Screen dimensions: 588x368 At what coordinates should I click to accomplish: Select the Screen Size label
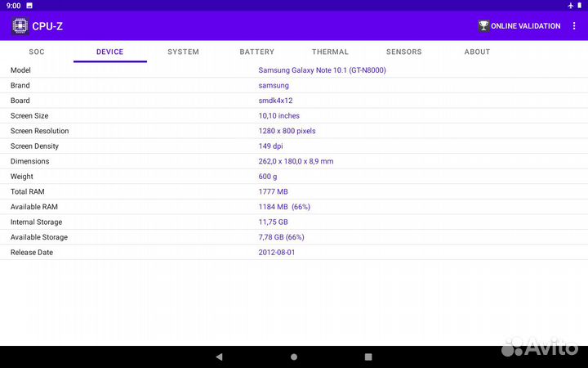coord(29,115)
